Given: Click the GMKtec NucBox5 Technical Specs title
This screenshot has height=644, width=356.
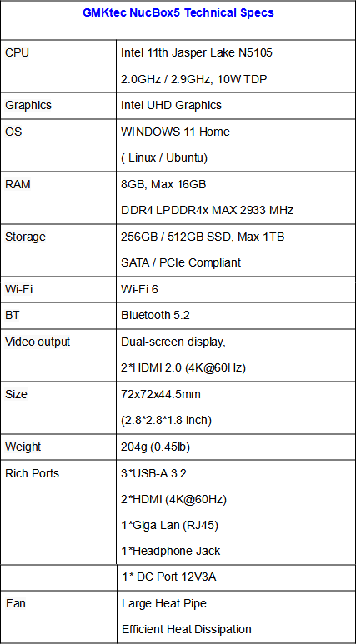Looking at the screenshot, I should coord(178,12).
